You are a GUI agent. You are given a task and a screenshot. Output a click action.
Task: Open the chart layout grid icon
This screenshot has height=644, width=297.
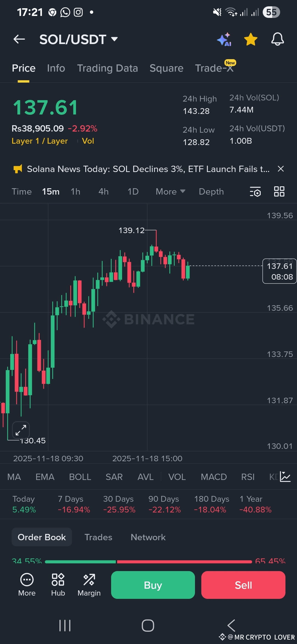[279, 191]
